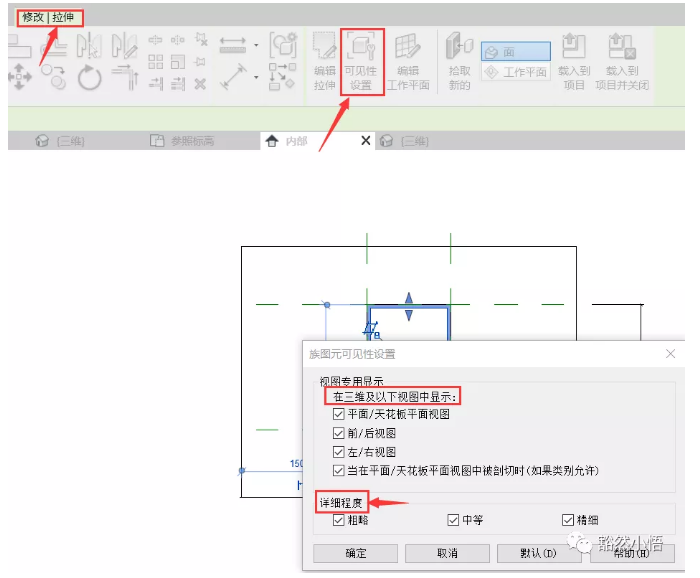
Task: Click the downward shape handle arrow
Action: pyautogui.click(x=409, y=316)
